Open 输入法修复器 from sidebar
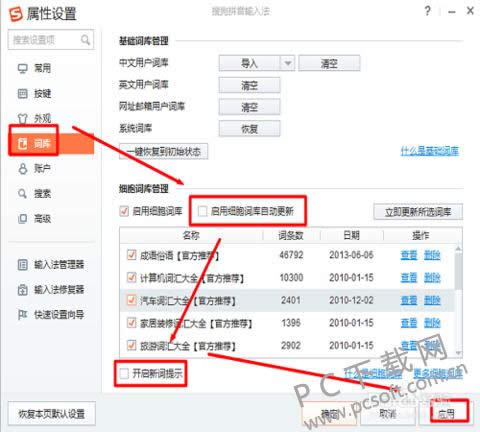Screen dimensions: 480x432 pyautogui.click(x=51, y=289)
